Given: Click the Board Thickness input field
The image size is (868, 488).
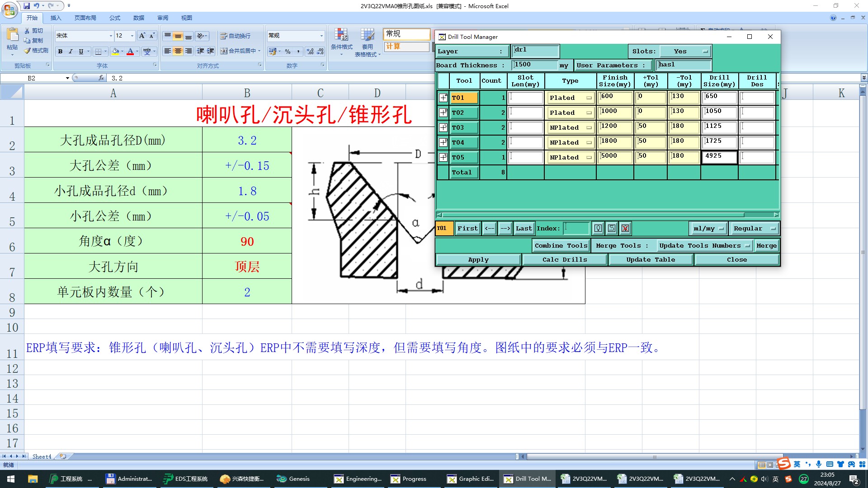Looking at the screenshot, I should point(534,65).
